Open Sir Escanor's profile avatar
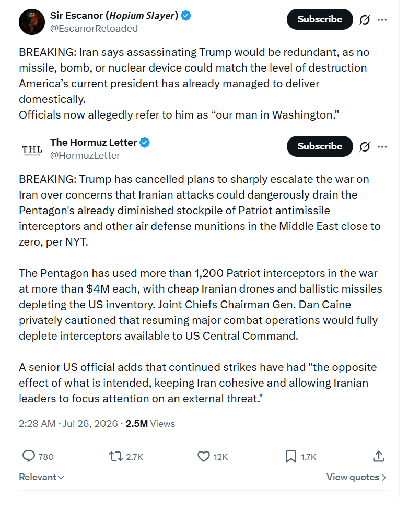Image resolution: width=420 pixels, height=510 pixels. [x=31, y=22]
